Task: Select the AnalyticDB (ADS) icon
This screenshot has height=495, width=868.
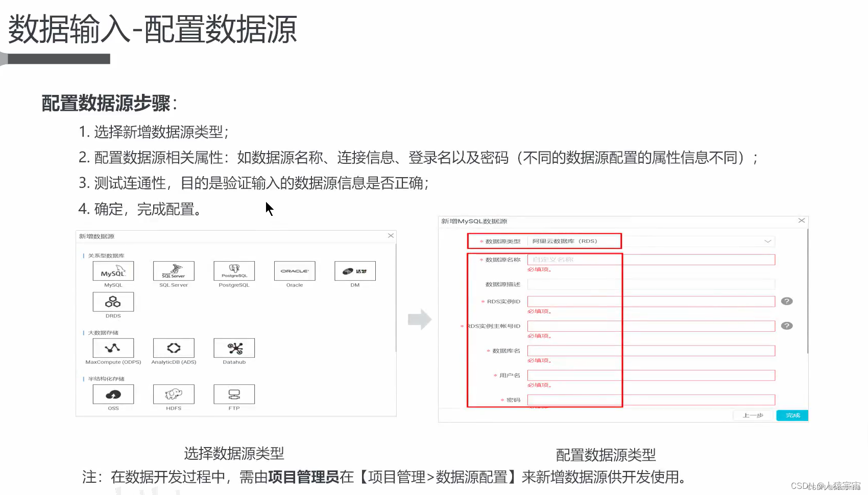Action: tap(174, 348)
